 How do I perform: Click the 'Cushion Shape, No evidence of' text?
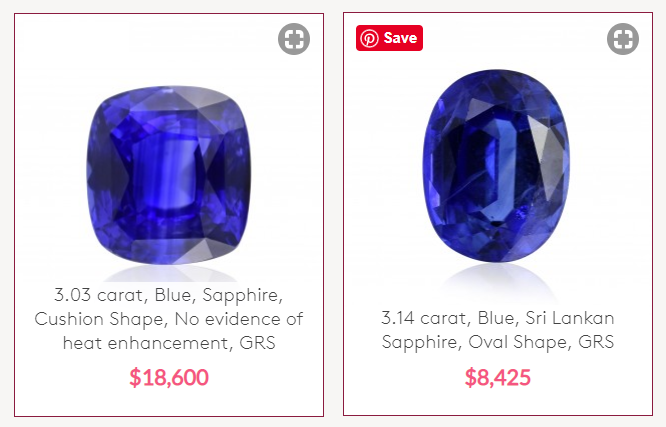click(169, 319)
